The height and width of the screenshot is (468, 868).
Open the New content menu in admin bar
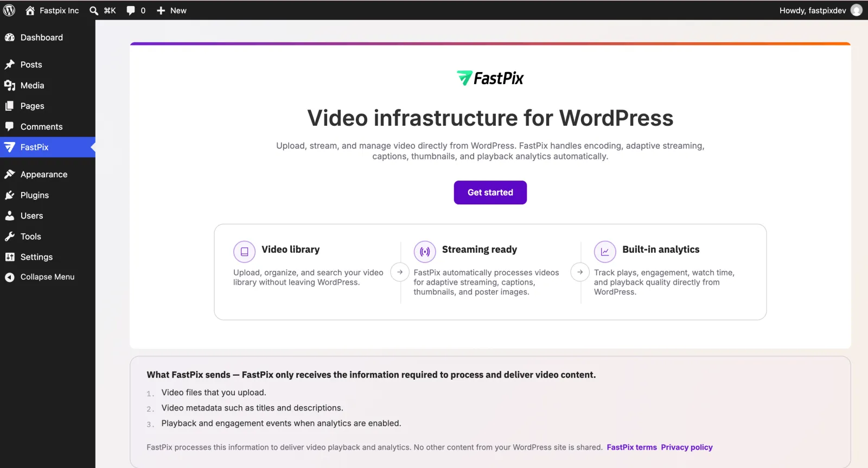171,10
